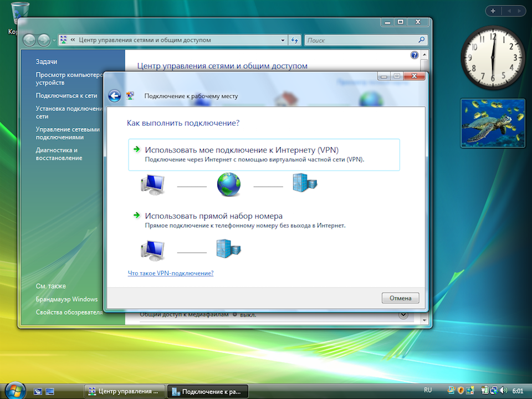Click the blue back arrow in the connection wizard

click(x=114, y=96)
